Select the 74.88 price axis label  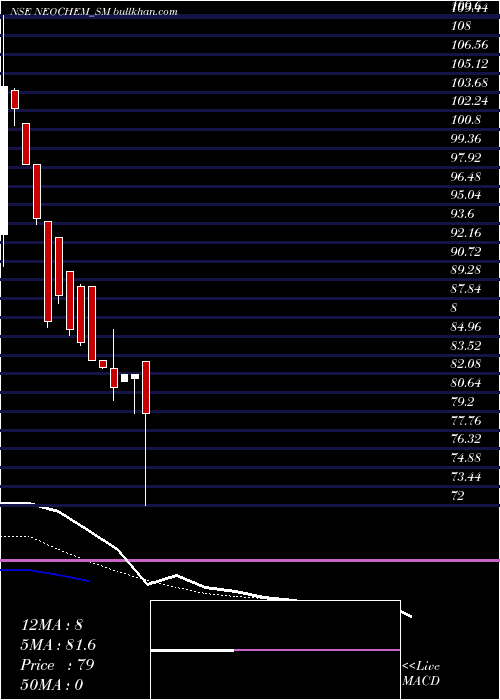466,458
